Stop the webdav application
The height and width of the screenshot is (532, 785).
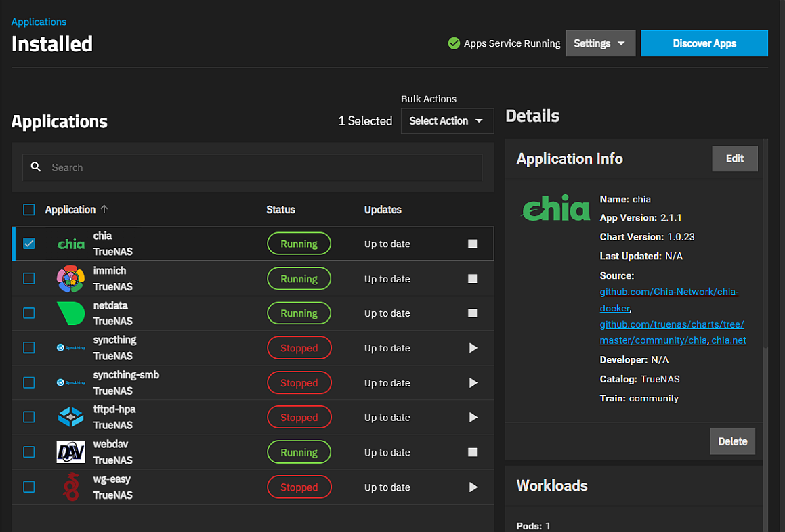[472, 452]
